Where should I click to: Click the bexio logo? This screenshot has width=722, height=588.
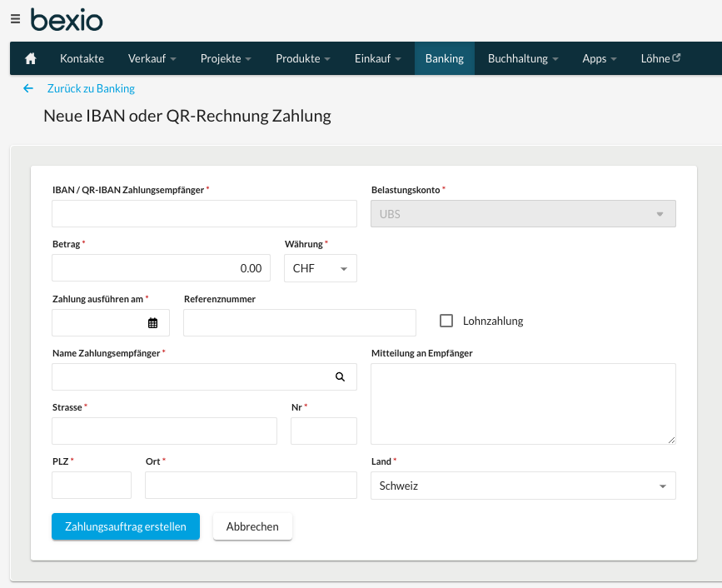(67, 20)
